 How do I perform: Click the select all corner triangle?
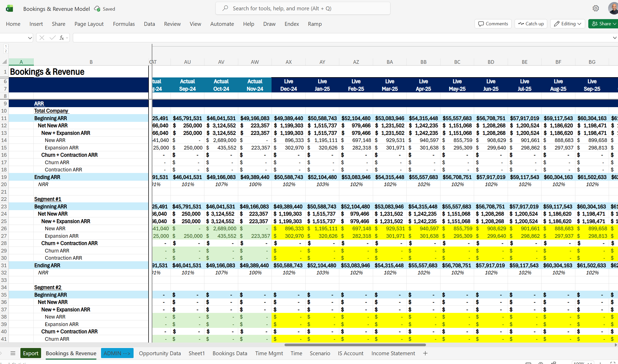coord(4,62)
